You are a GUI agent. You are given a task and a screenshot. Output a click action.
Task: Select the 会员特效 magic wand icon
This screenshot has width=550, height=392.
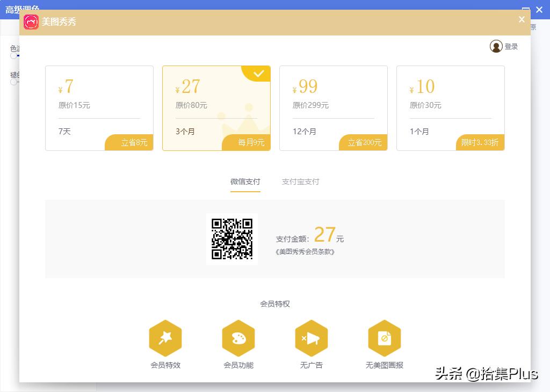tap(165, 338)
